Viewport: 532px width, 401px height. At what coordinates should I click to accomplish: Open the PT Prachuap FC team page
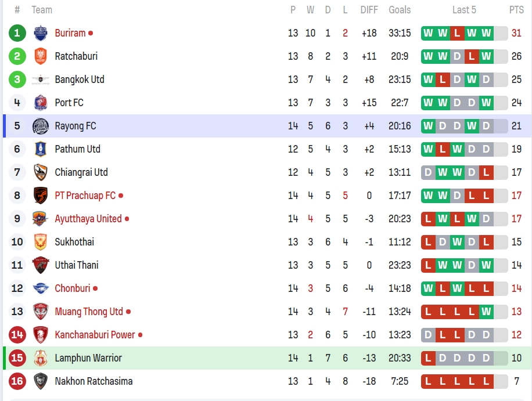[85, 196]
